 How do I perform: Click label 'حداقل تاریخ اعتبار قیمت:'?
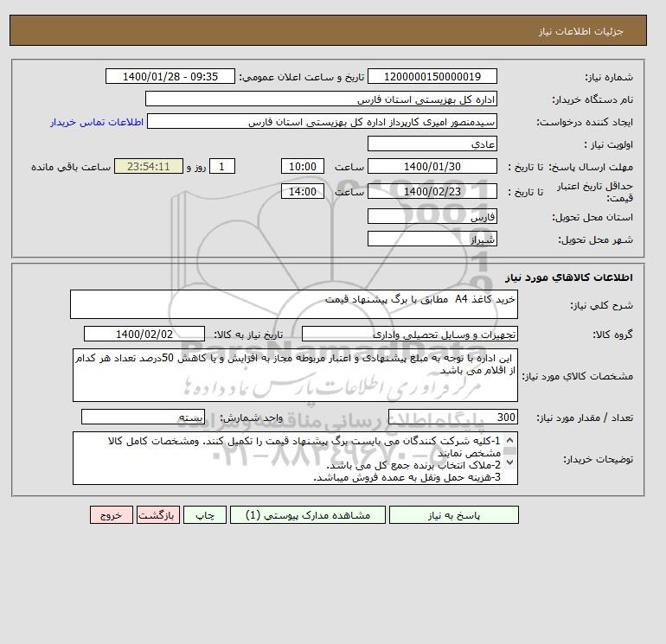[x=595, y=192]
